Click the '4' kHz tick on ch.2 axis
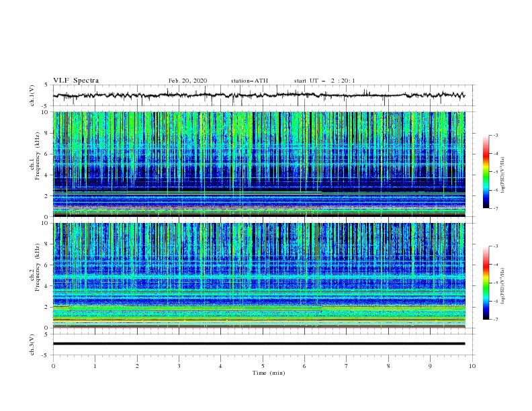Screen dimensions: 532x411 47,286
